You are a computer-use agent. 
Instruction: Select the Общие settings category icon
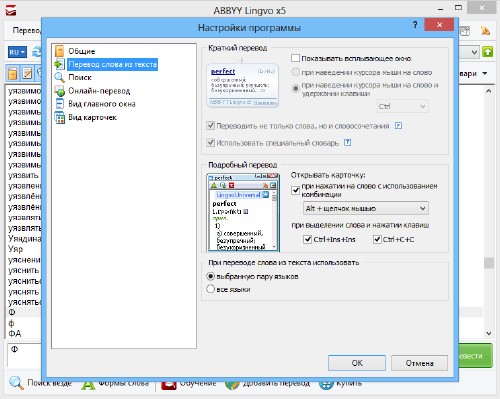59,51
